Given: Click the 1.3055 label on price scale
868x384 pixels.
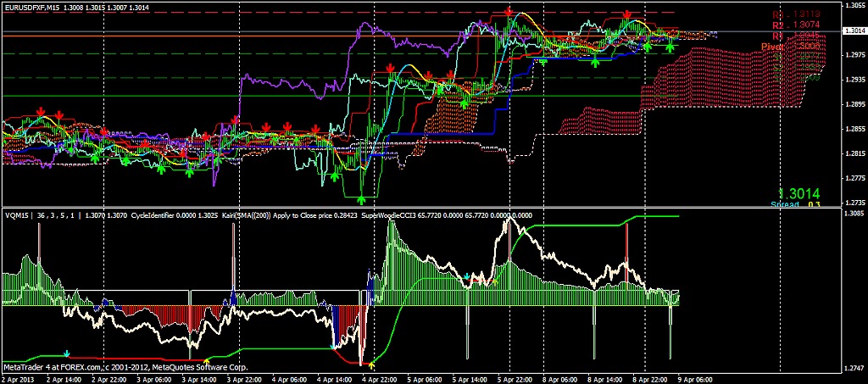Looking at the screenshot, I should 854,5.
